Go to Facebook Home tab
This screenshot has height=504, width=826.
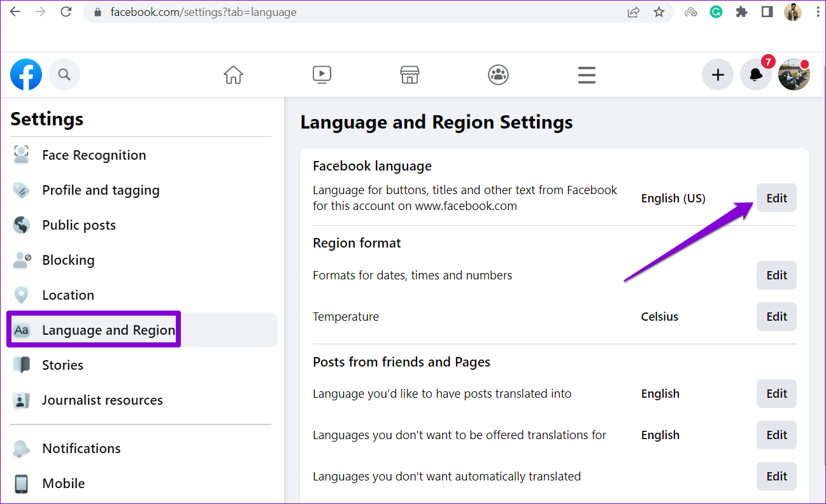click(233, 74)
